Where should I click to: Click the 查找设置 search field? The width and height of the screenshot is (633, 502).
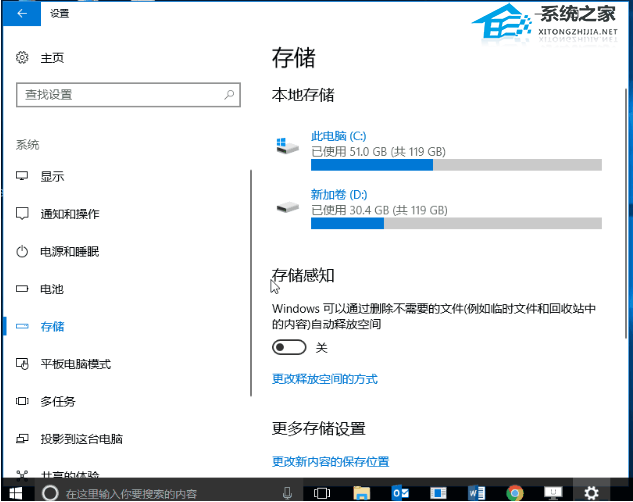[x=128, y=95]
